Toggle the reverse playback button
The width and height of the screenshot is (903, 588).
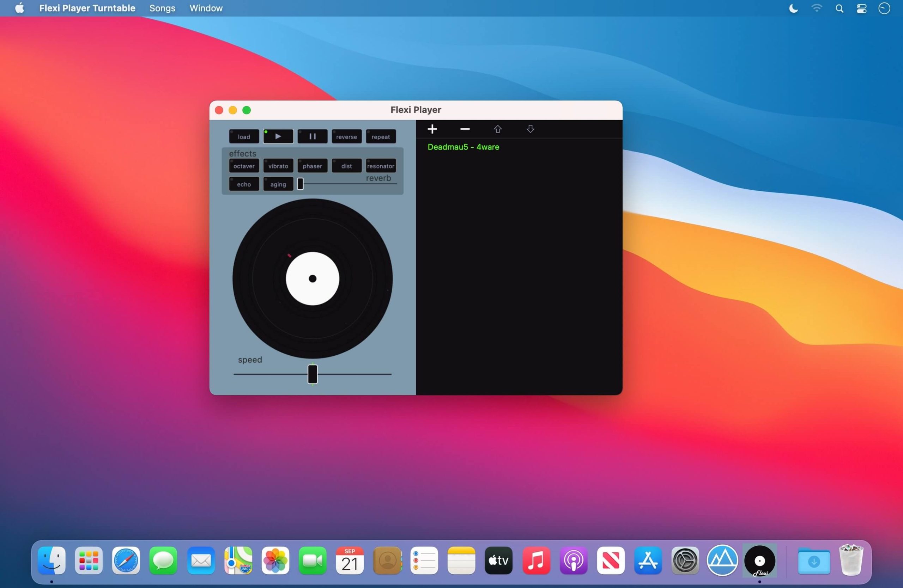point(346,137)
